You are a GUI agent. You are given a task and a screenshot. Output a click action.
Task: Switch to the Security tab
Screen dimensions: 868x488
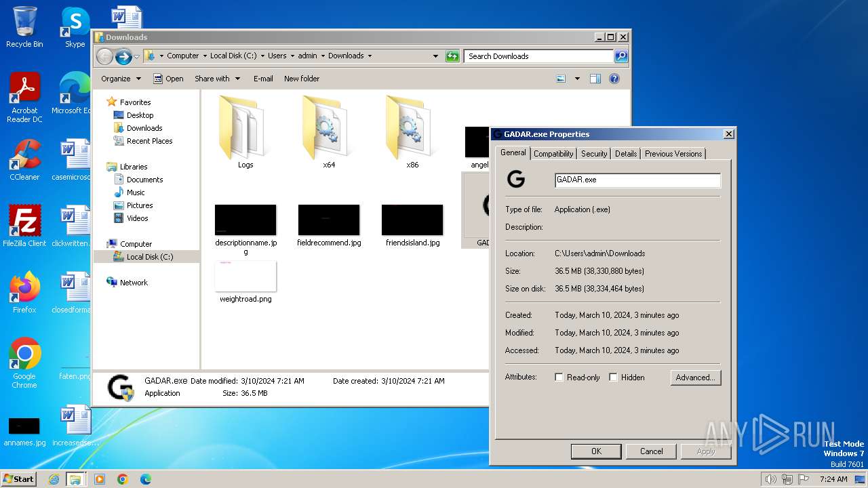pos(594,154)
